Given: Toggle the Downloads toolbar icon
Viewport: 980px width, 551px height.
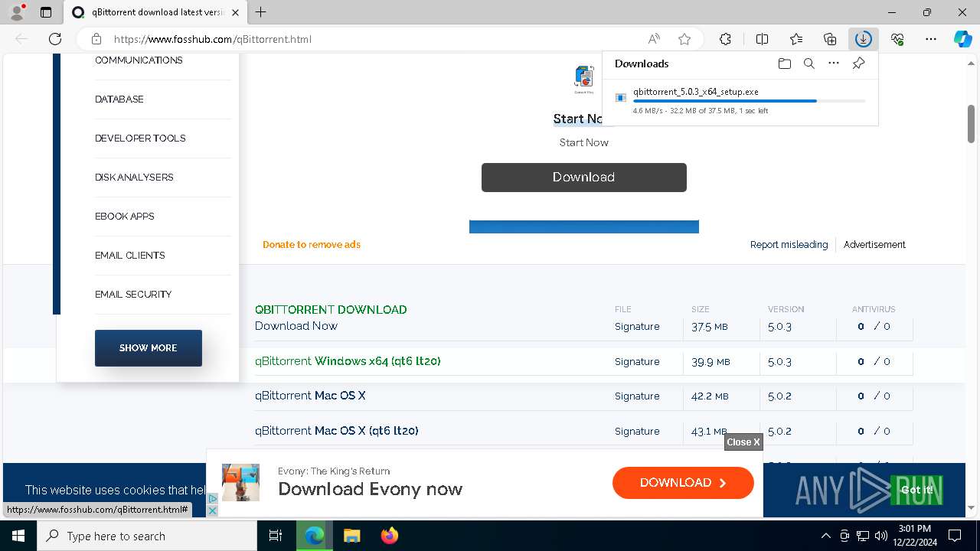Looking at the screenshot, I should (x=864, y=39).
